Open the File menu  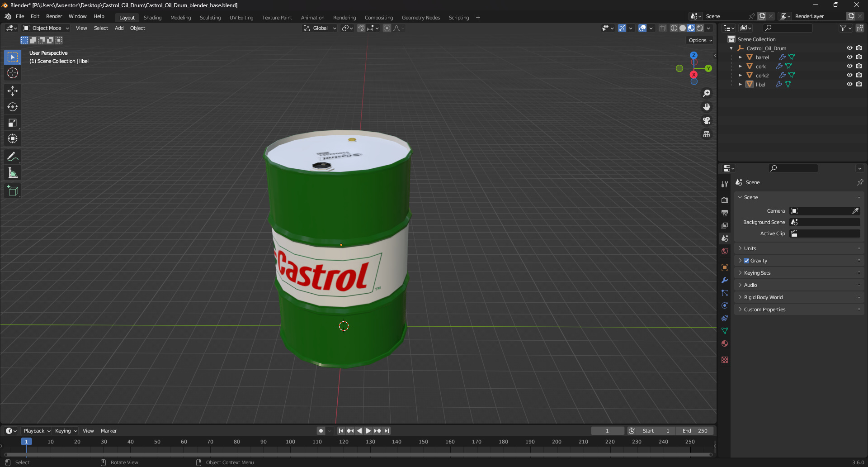click(x=20, y=16)
